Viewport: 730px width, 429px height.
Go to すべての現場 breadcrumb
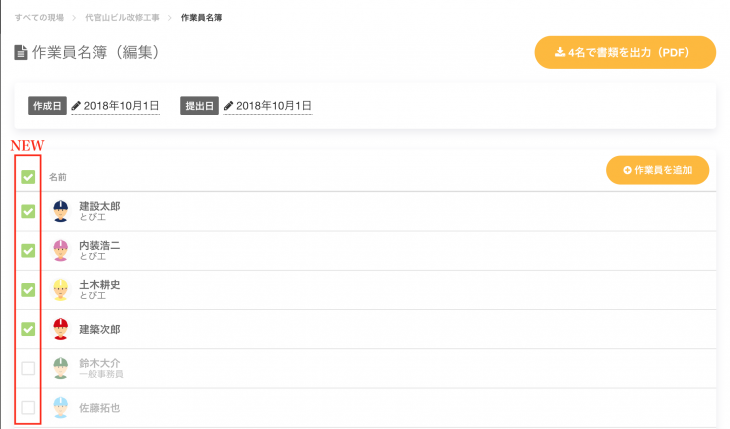[39, 18]
